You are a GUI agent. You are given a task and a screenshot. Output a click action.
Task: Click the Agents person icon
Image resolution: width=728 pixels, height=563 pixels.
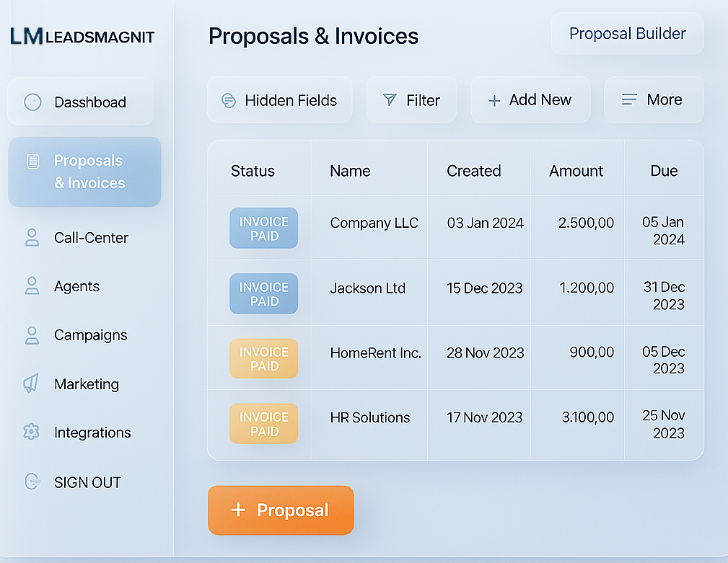32,285
